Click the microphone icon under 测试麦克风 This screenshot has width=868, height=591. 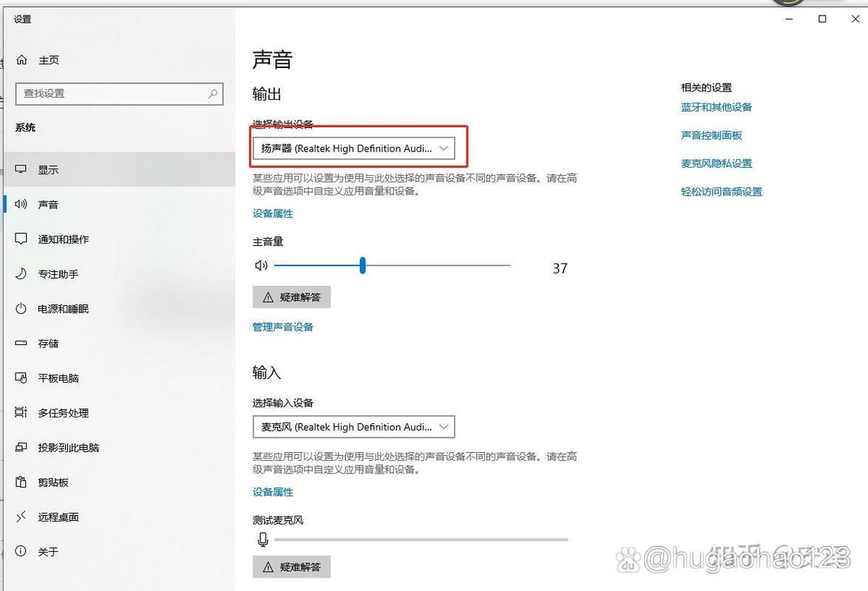(x=263, y=539)
